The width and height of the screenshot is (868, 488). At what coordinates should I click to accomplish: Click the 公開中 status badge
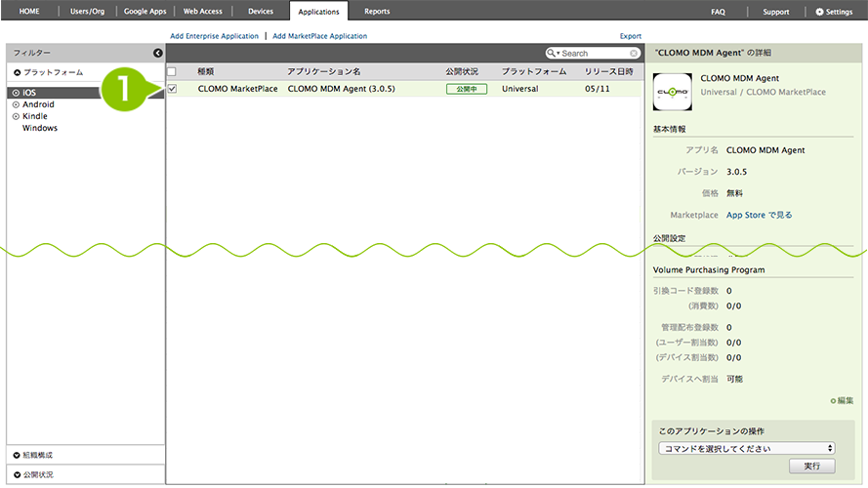(467, 89)
